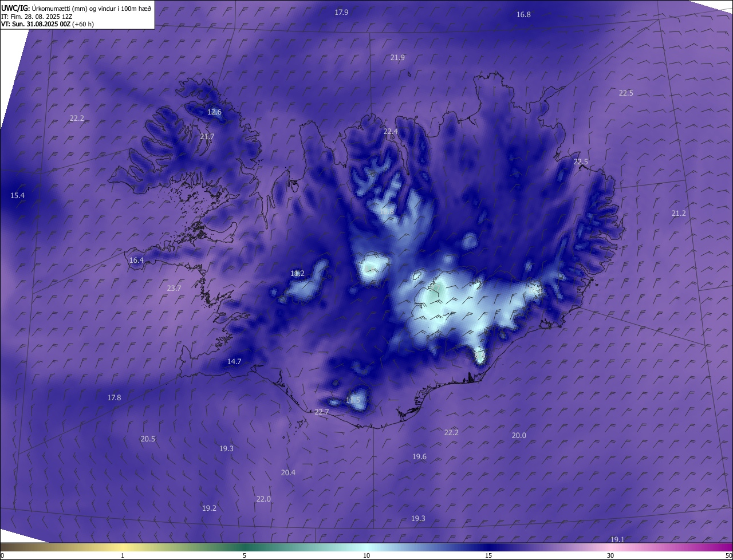Select the 19.1 value near the bottom right

pyautogui.click(x=617, y=540)
